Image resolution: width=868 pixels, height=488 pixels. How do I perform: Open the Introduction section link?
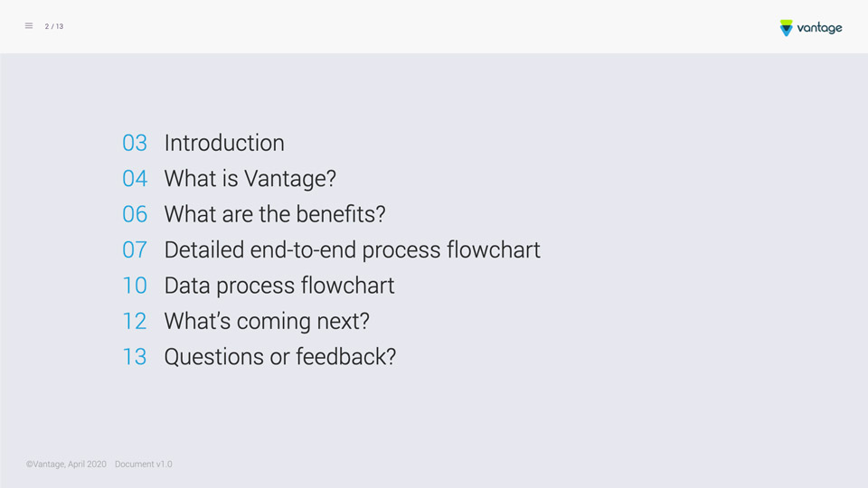224,143
